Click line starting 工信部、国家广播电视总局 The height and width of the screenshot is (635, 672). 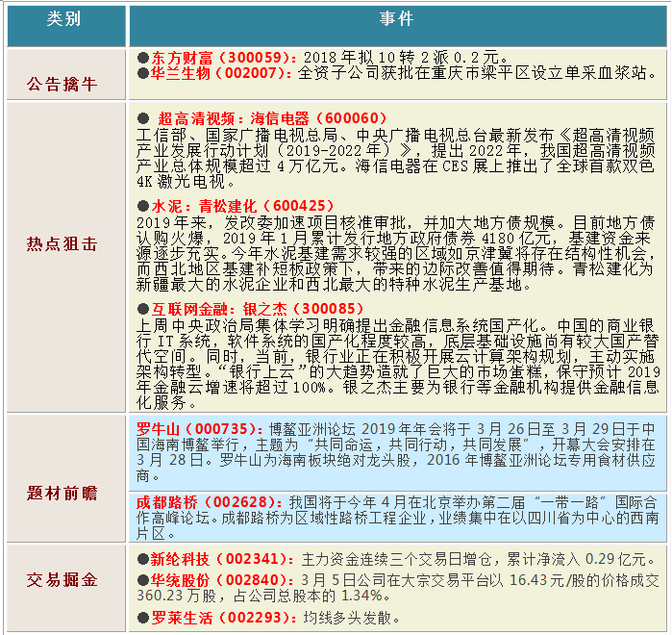(x=395, y=136)
